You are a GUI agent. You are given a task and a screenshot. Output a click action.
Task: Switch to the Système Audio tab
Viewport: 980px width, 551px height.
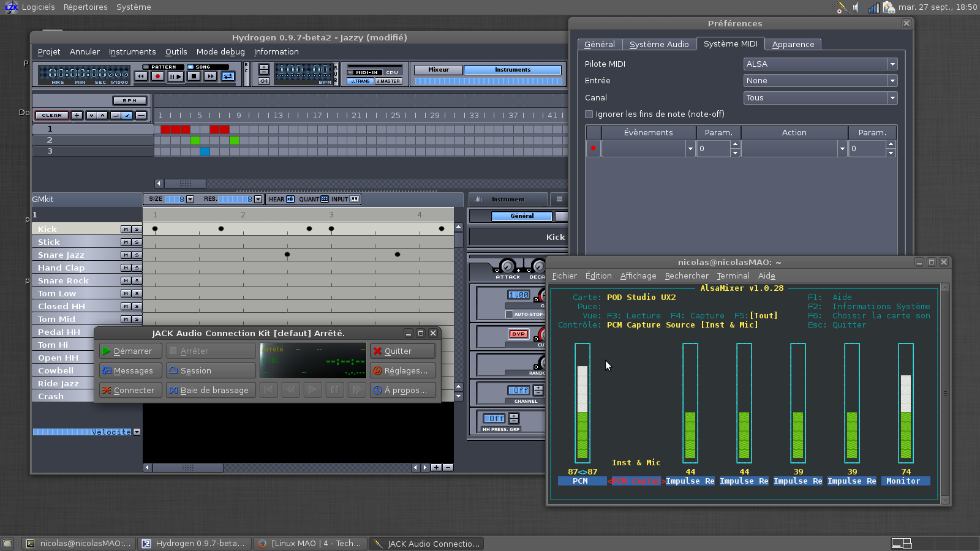659,44
